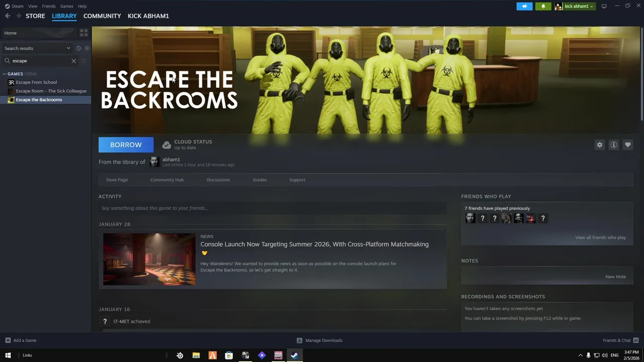Open Community Hub link

167,180
